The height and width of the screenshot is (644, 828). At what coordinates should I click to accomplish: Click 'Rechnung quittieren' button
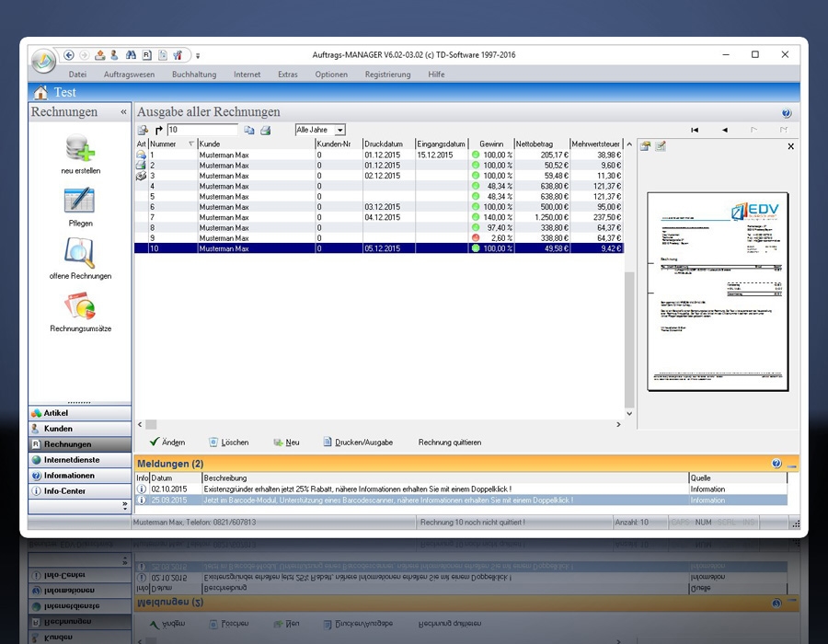click(449, 443)
